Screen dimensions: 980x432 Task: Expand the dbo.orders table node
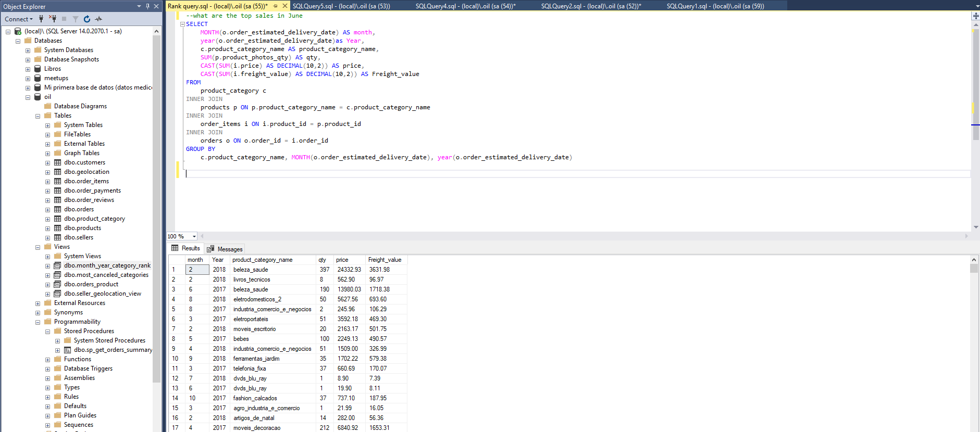click(x=47, y=210)
